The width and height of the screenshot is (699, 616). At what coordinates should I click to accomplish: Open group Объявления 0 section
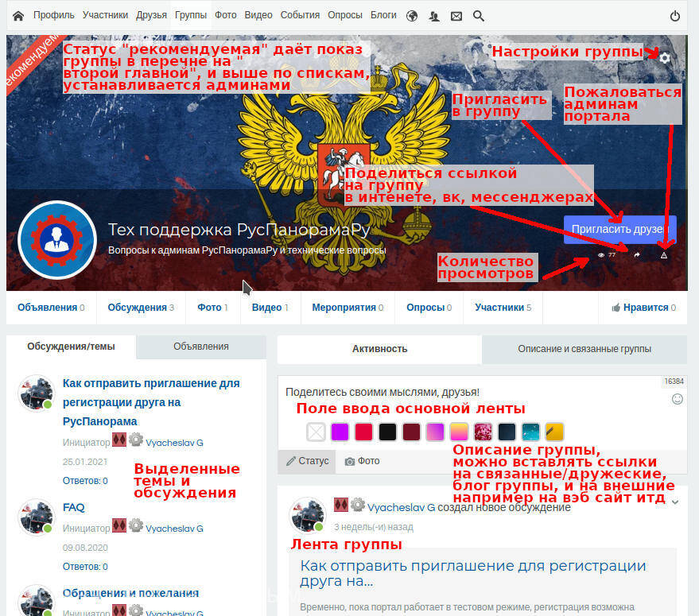click(x=51, y=308)
